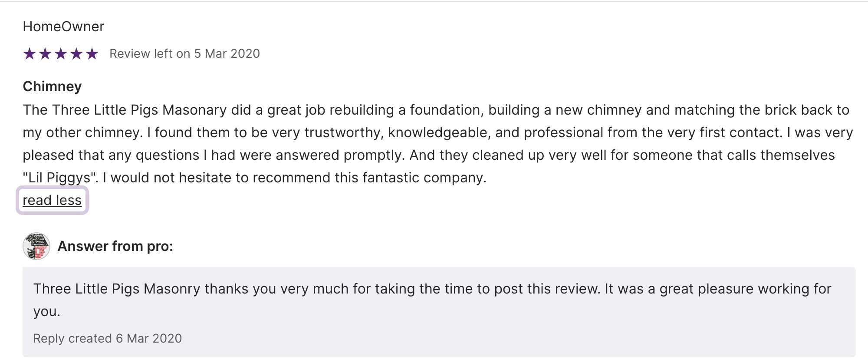868x363 pixels.
Task: Click "The Three Little Pigs Masonary" in review
Action: 125,110
